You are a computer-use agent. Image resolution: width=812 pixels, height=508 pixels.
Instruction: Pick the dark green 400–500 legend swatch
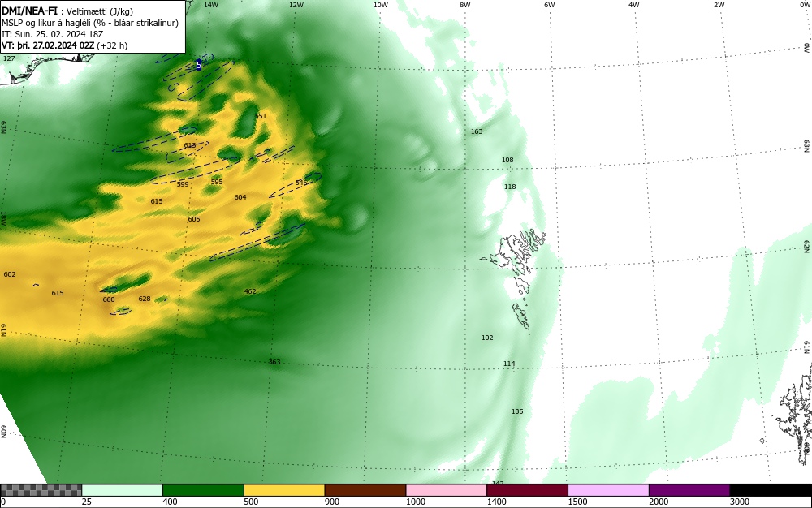point(203,490)
